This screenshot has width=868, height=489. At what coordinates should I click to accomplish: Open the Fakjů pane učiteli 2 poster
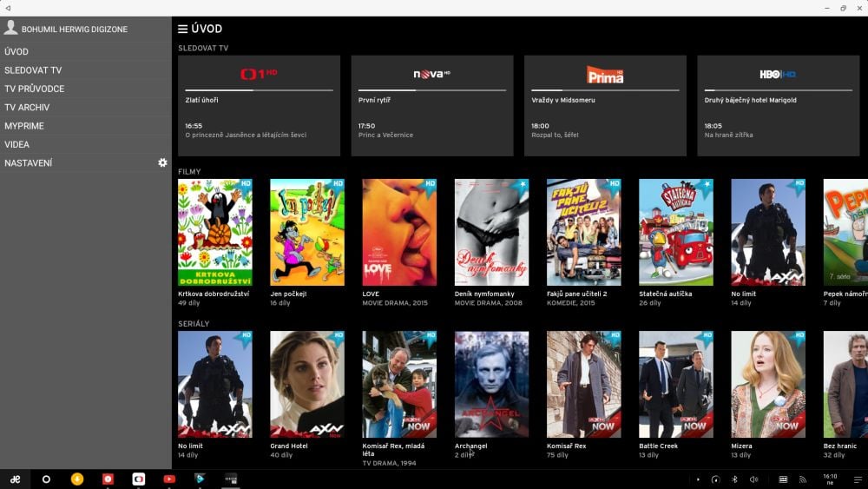[583, 232]
